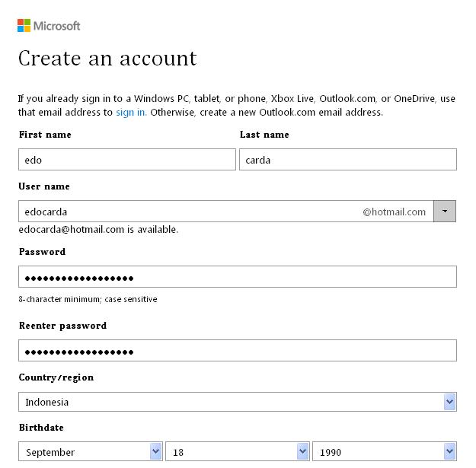Open the Country/region dropdown showing Indonesia
Viewport: 476px width, 468px height.
237,402
